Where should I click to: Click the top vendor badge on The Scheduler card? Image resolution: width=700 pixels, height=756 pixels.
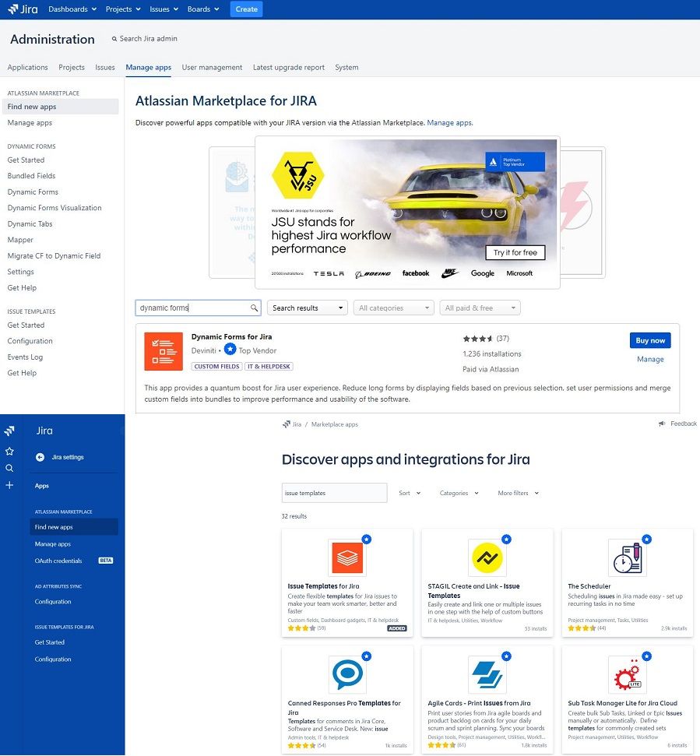(x=646, y=540)
